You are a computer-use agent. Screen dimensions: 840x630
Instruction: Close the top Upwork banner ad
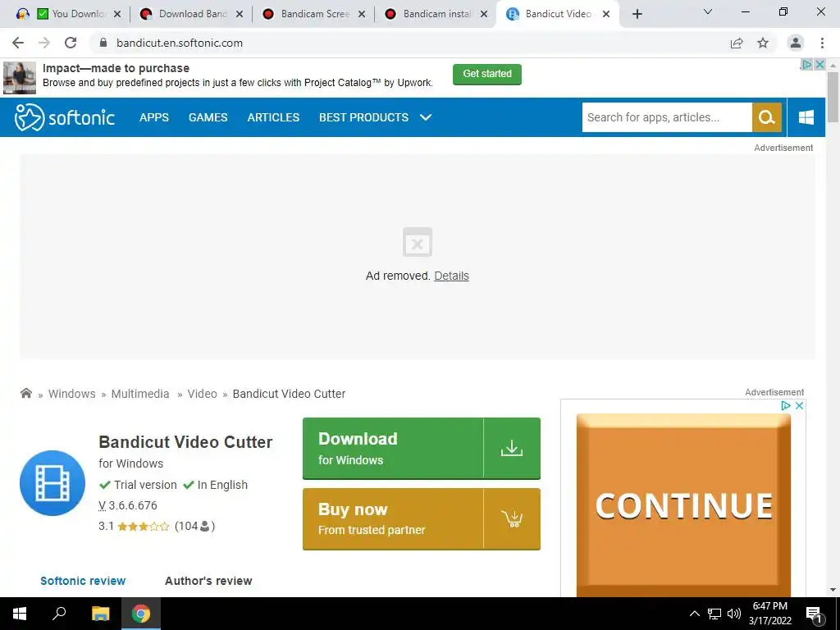pyautogui.click(x=819, y=64)
